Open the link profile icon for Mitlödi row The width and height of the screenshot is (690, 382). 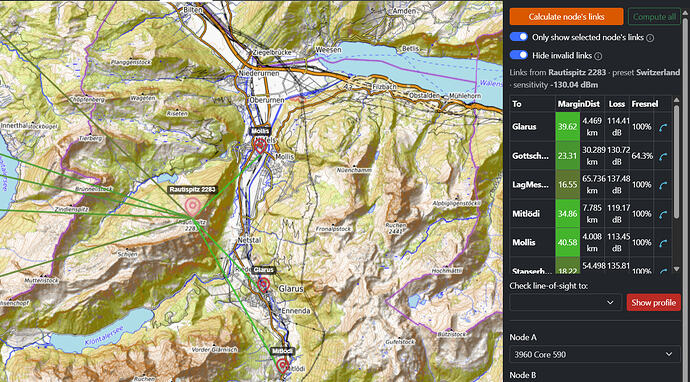coord(663,214)
